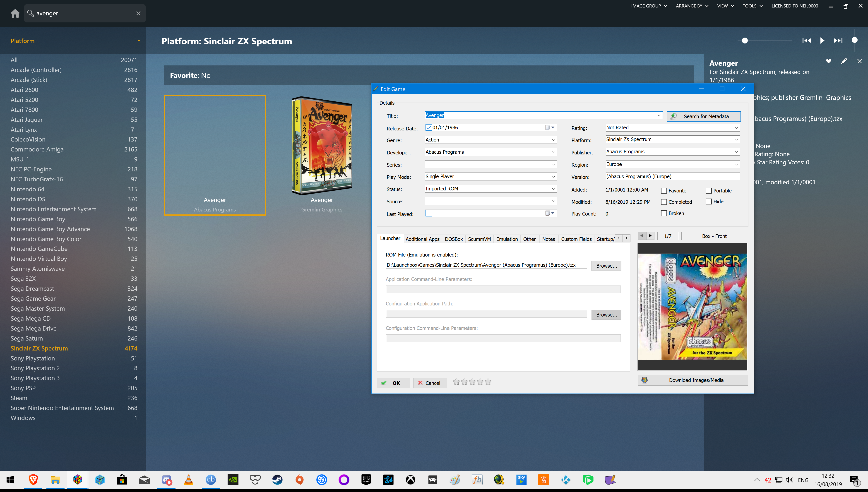The image size is (868, 492).
Task: Browse for Configuration Application Path
Action: click(x=606, y=314)
